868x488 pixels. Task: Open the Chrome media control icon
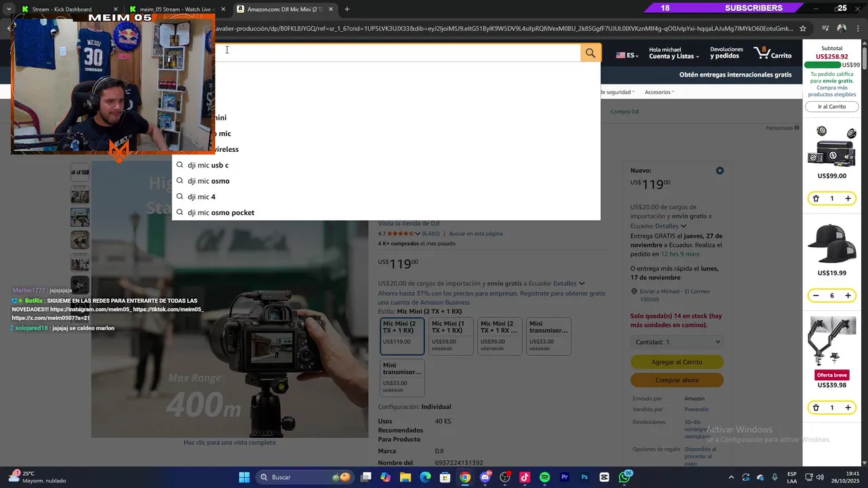tap(825, 28)
